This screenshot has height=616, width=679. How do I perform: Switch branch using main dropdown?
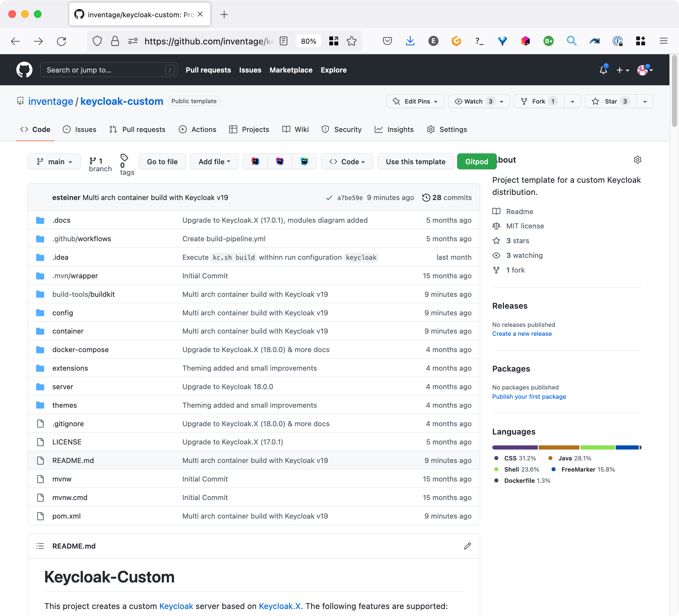(x=54, y=162)
